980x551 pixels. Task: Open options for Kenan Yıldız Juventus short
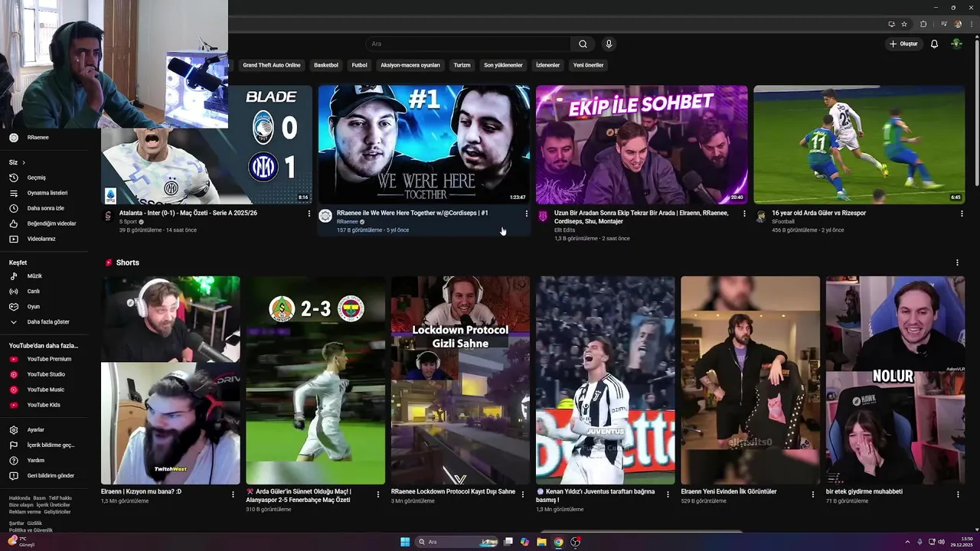667,494
